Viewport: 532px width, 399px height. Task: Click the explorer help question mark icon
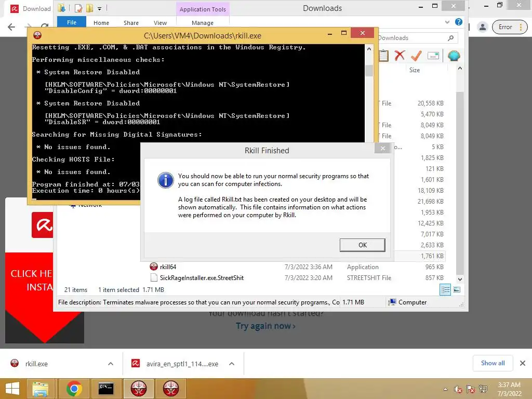[459, 22]
